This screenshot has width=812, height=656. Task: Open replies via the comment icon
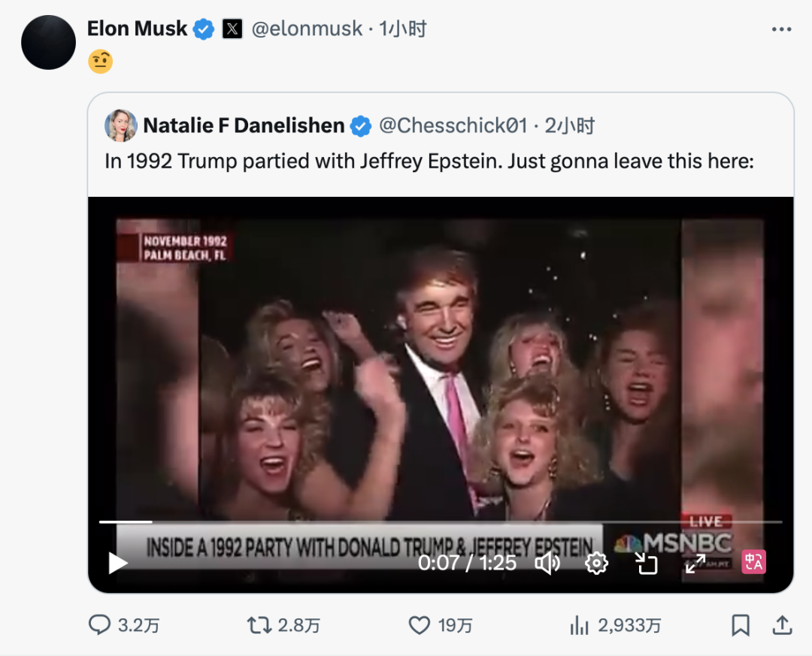tap(100, 624)
